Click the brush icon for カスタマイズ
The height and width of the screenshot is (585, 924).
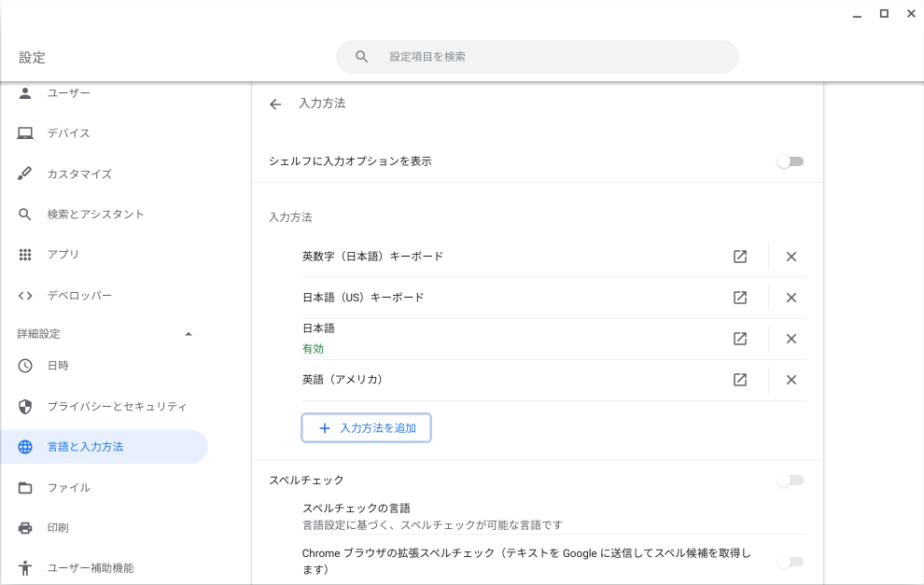coord(25,174)
